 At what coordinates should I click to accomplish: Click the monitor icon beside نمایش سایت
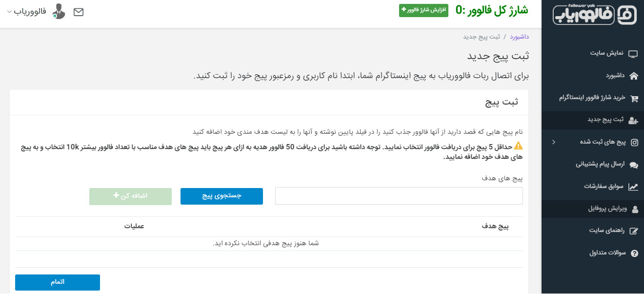point(633,54)
